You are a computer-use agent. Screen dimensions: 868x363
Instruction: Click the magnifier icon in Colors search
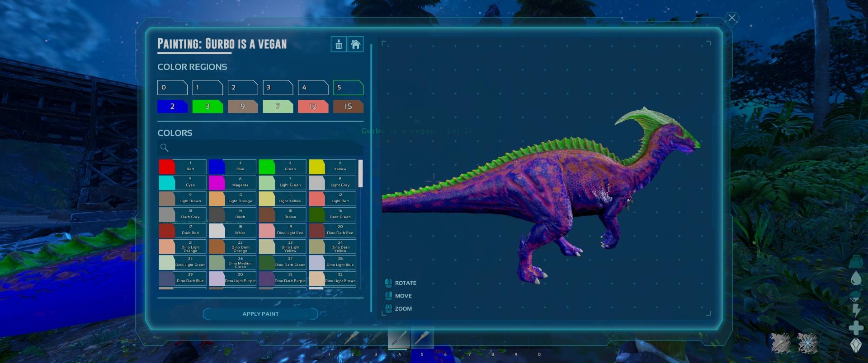click(165, 148)
